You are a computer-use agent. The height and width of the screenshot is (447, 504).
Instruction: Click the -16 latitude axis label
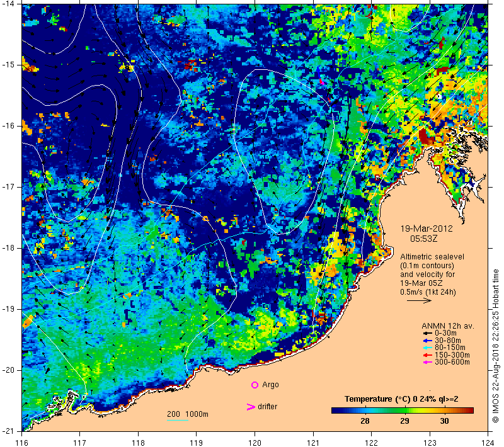pyautogui.click(x=8, y=126)
